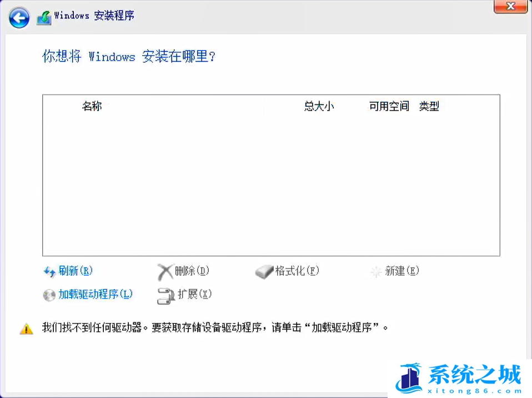Click the refresh arrows icon
The width and height of the screenshot is (532, 398).
[49, 272]
